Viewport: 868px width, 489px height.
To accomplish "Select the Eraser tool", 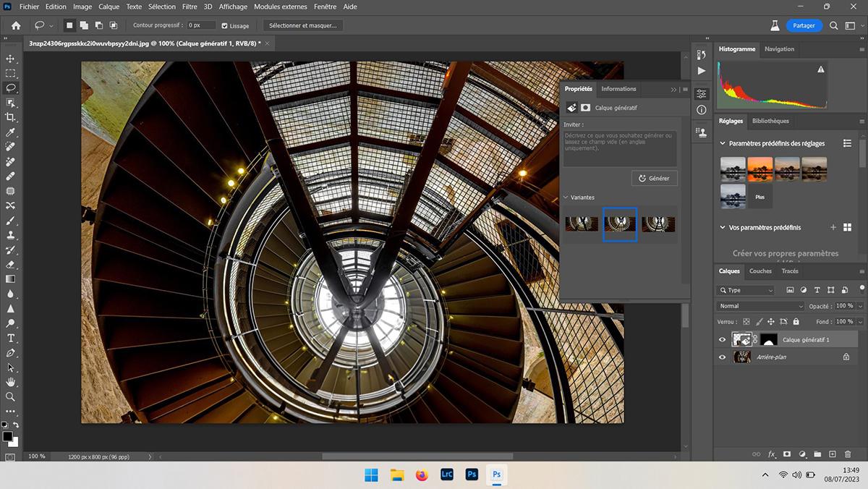I will click(x=10, y=264).
